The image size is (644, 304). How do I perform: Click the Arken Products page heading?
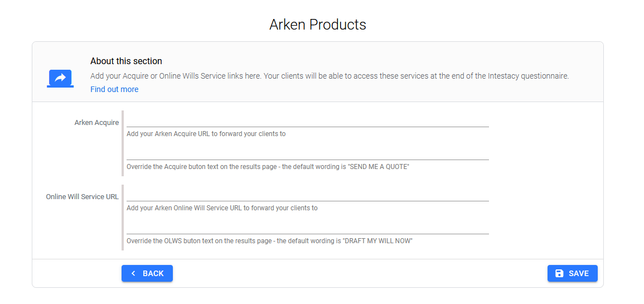[x=318, y=25]
